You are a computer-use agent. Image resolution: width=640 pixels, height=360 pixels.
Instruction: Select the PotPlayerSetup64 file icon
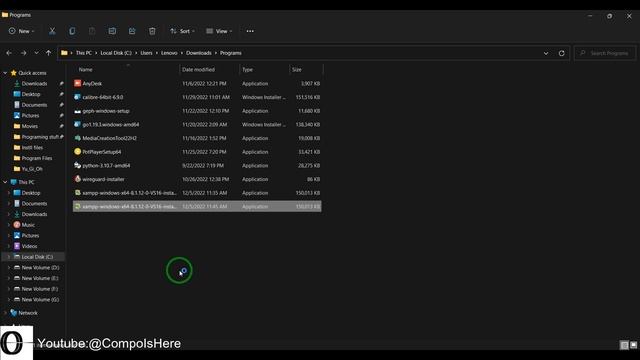[x=78, y=152]
